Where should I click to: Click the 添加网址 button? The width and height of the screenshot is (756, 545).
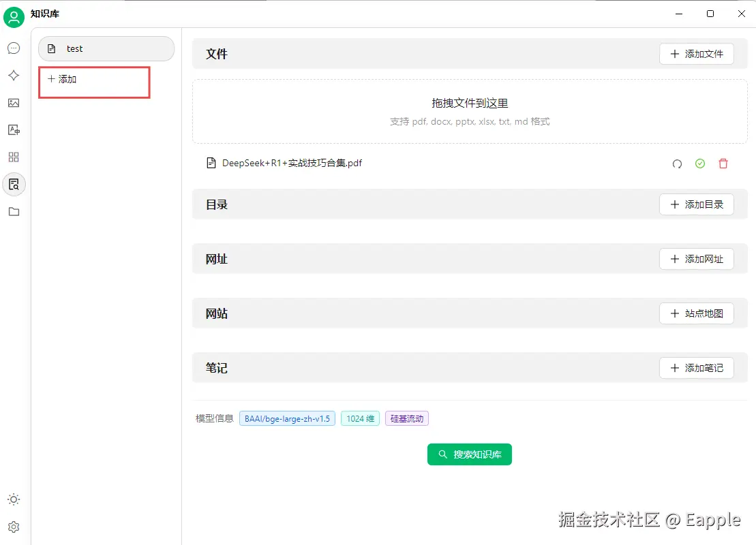point(696,259)
